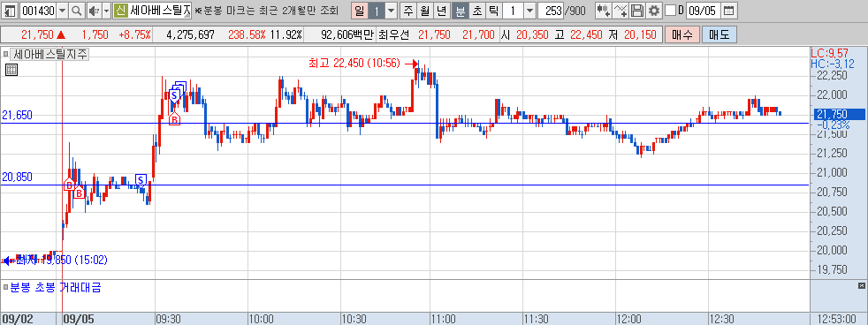Open the interval value dropdown arrow

coord(529,10)
